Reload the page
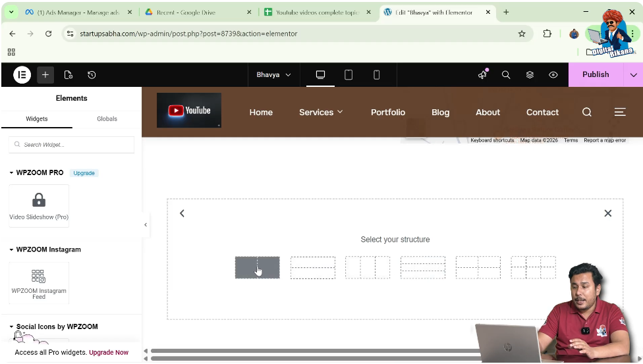 (x=48, y=34)
